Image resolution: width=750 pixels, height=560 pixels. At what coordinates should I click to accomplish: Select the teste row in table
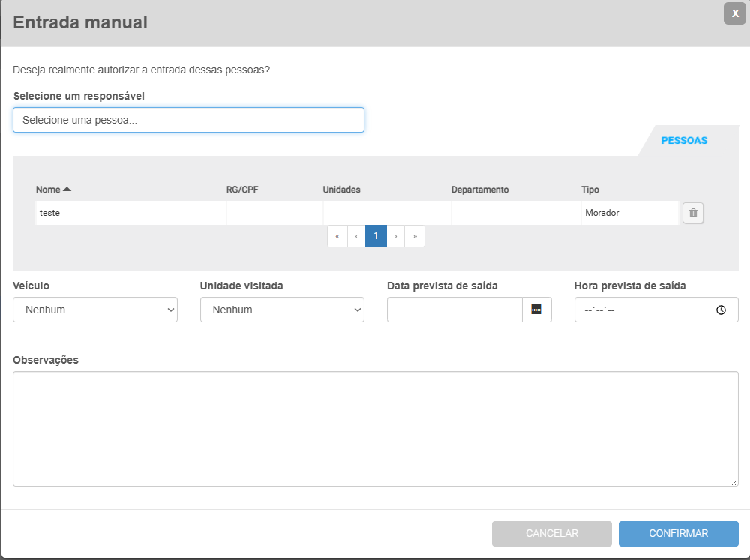pos(131,213)
